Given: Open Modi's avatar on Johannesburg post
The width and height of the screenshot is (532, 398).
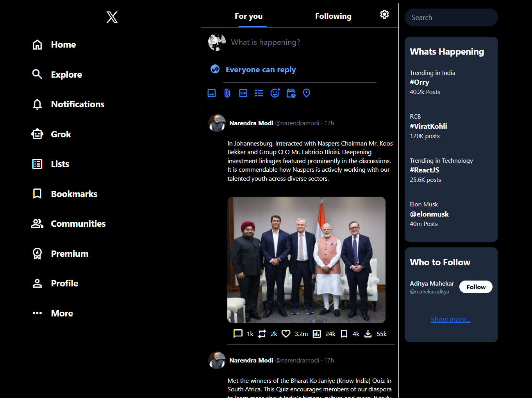Looking at the screenshot, I should coord(217,123).
